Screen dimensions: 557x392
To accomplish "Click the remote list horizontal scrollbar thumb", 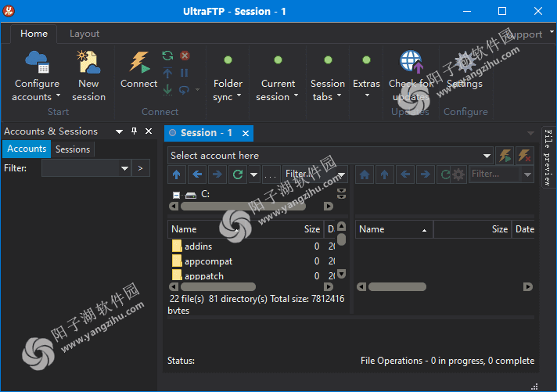I will pos(397,287).
